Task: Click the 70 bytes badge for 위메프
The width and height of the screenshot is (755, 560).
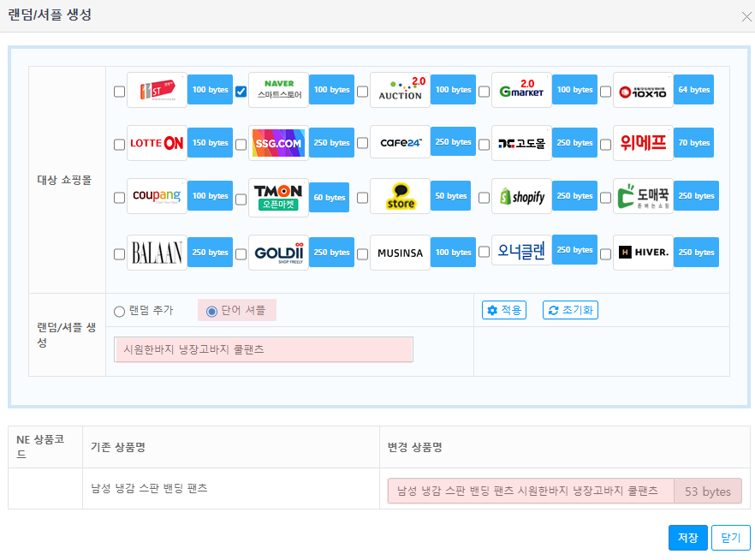Action: click(x=694, y=142)
